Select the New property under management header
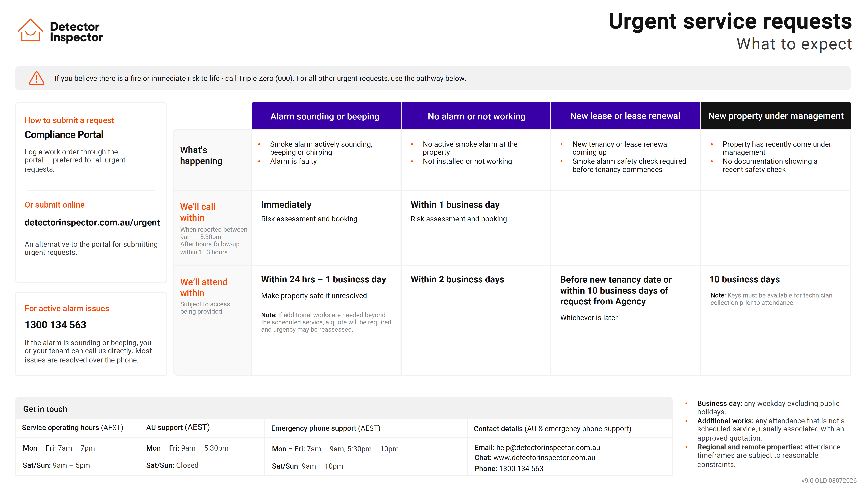868x488 pixels. [776, 116]
